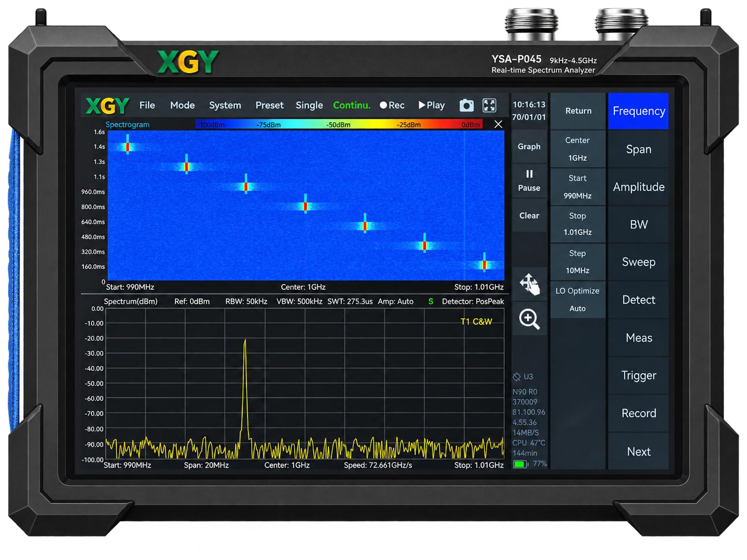Click the date 70/01/01
Viewport: 747px width, 560px height.
pos(529,117)
